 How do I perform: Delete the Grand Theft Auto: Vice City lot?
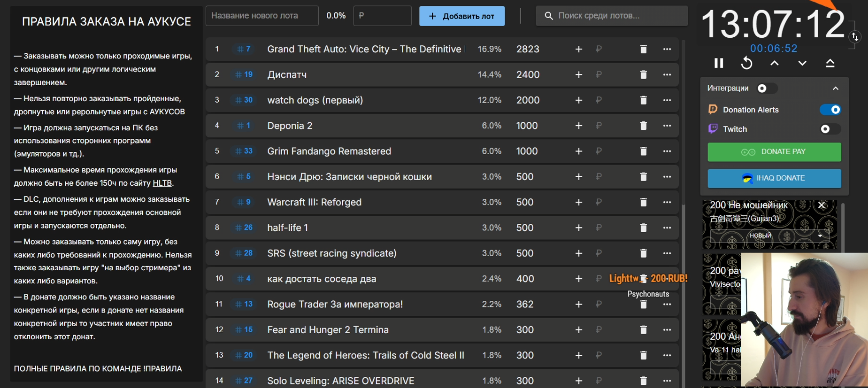[643, 49]
